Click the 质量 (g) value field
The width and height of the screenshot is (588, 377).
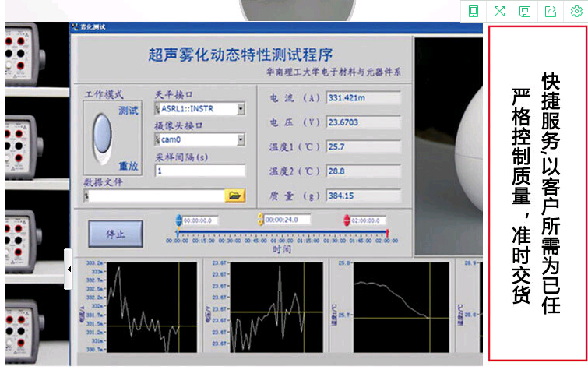(363, 196)
